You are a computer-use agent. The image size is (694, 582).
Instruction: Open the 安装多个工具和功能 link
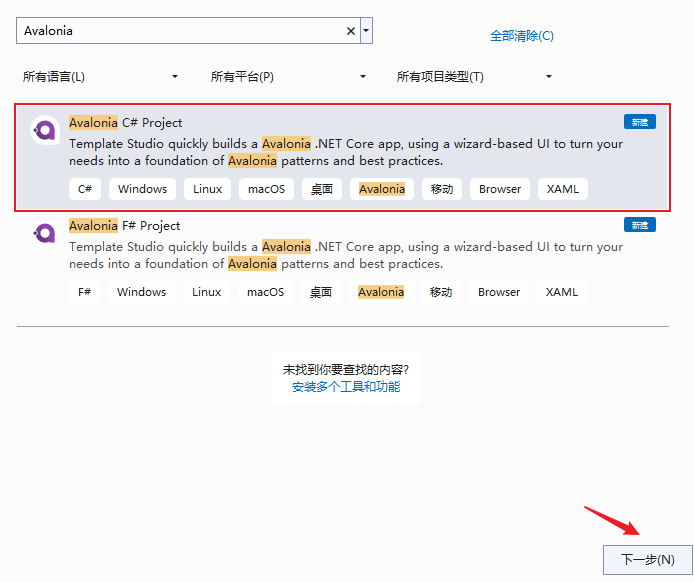pos(346,387)
